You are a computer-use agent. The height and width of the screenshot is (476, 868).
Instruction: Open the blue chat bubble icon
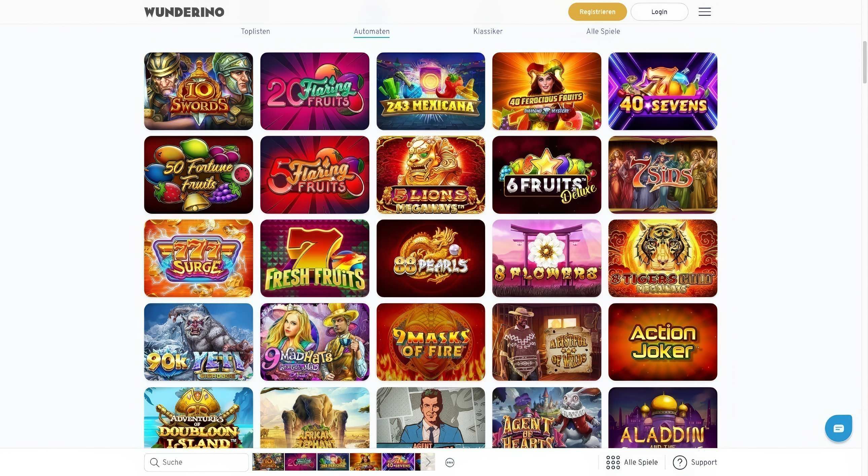[x=838, y=428]
